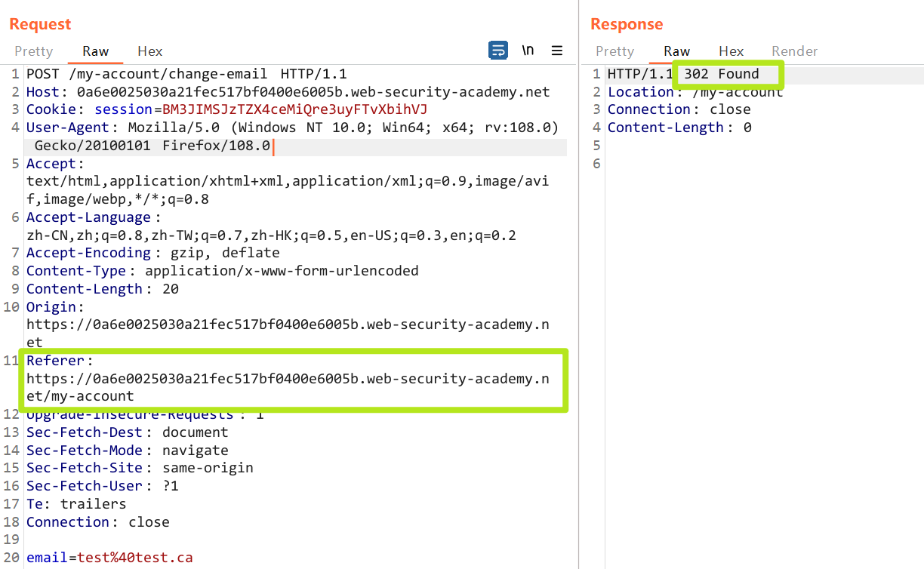Switch Request view to Pretty tab
Viewport: 924px width, 569px height.
33,51
